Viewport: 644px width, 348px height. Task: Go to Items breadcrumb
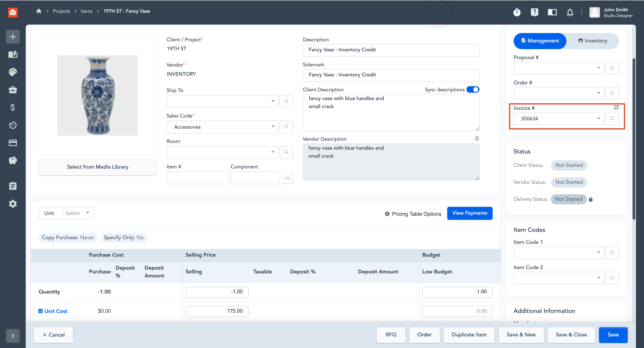pyautogui.click(x=87, y=11)
